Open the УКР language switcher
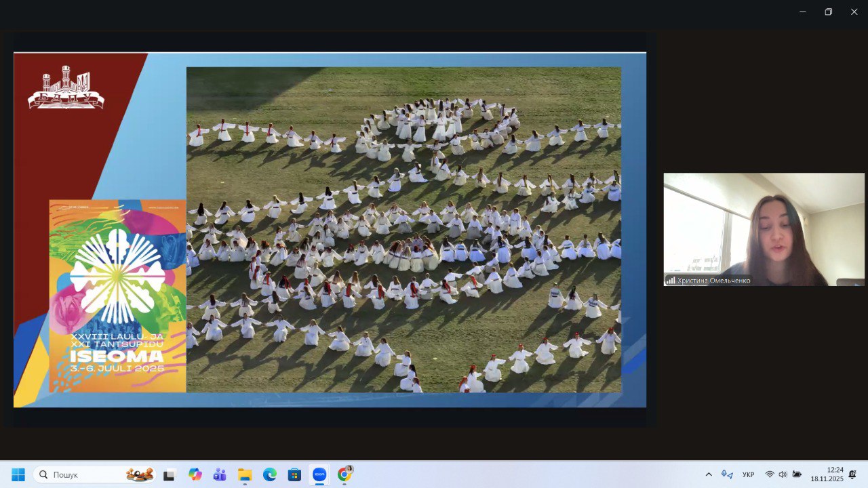This screenshot has height=488, width=868. 749,474
